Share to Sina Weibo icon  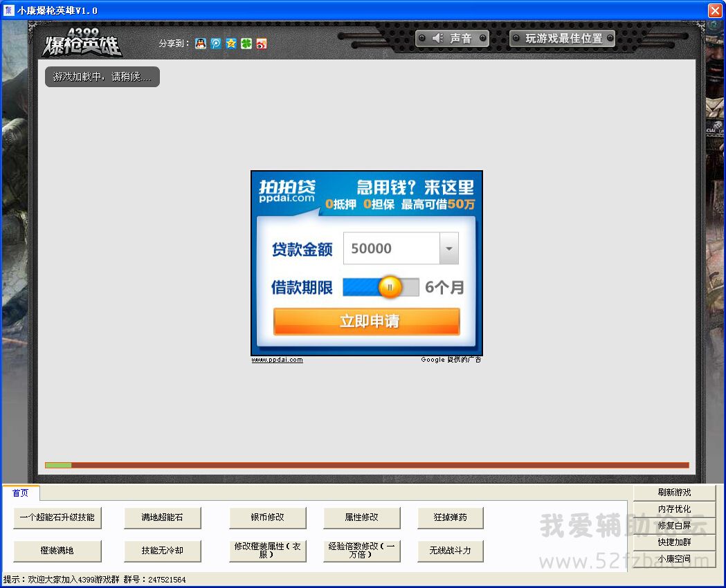tap(262, 44)
